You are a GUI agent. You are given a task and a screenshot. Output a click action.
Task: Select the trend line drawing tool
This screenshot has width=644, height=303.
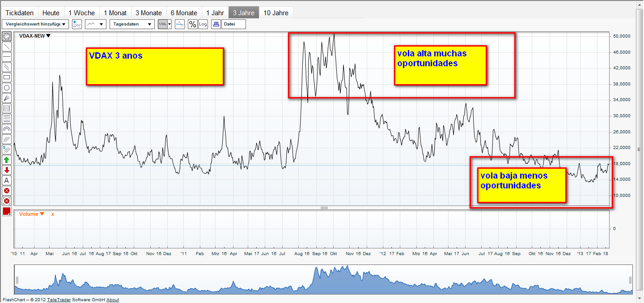[7, 47]
